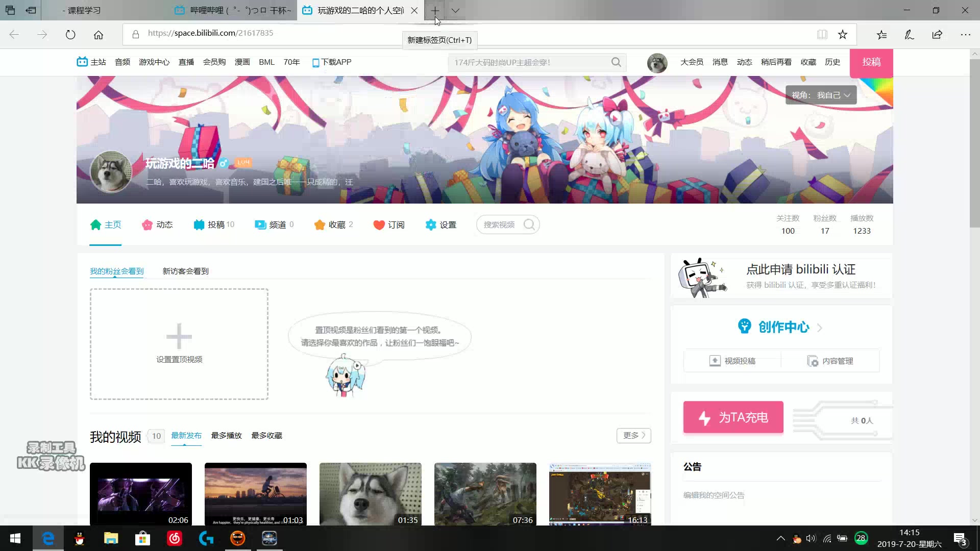Click the 编辑我的空间公告 link
Viewport: 980px width, 551px height.
[x=714, y=495]
